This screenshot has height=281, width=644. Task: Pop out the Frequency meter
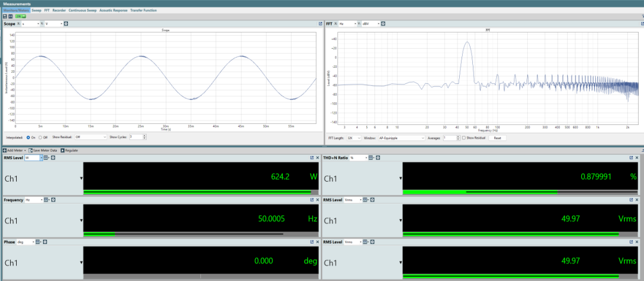click(x=312, y=200)
